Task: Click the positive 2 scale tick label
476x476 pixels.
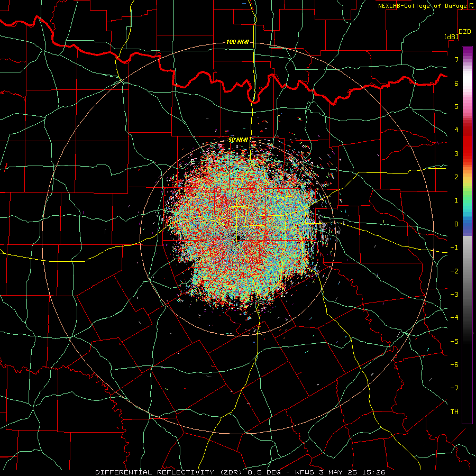Action: pos(456,177)
